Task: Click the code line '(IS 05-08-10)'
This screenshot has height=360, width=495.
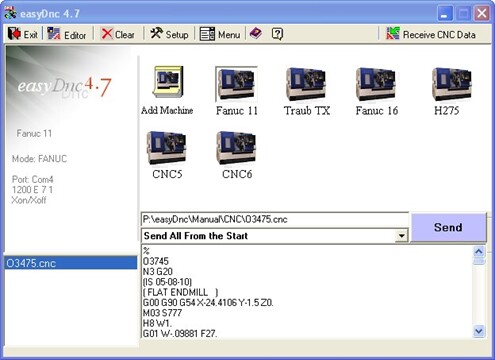Action: click(167, 282)
